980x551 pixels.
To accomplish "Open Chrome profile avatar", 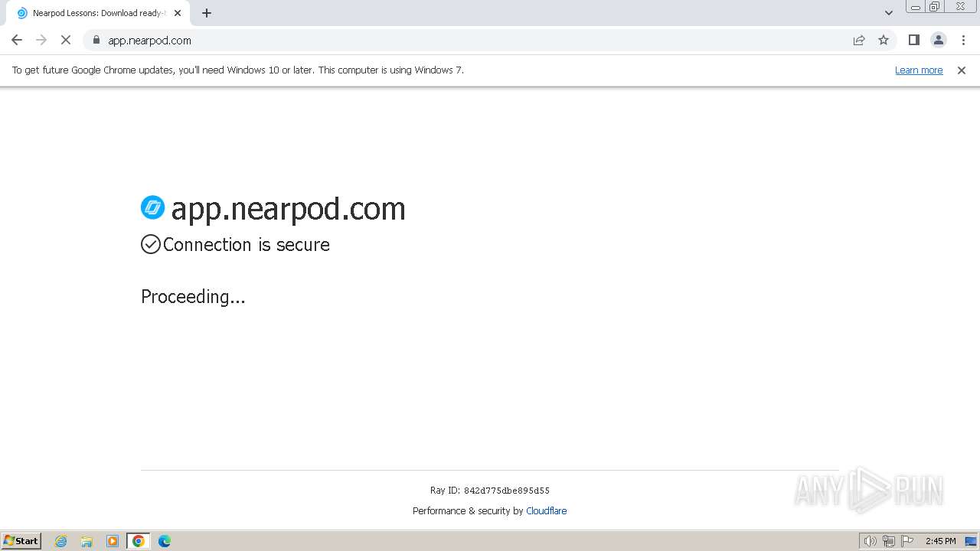I will tap(939, 40).
